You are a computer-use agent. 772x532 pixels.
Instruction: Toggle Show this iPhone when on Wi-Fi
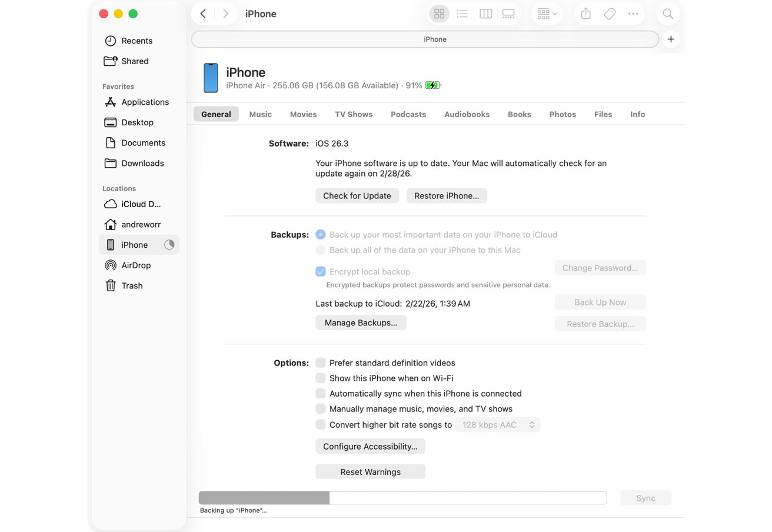[321, 378]
